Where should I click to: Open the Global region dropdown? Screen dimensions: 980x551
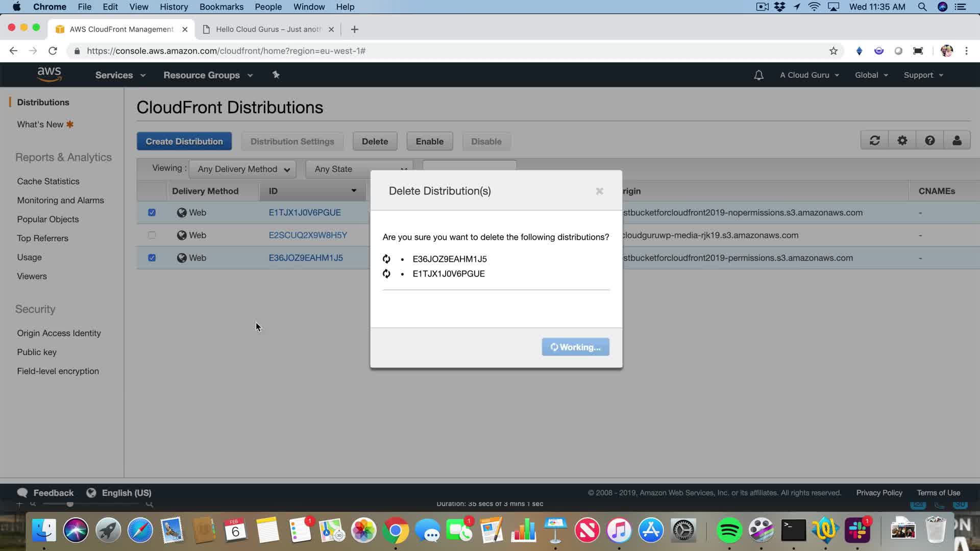click(x=871, y=75)
